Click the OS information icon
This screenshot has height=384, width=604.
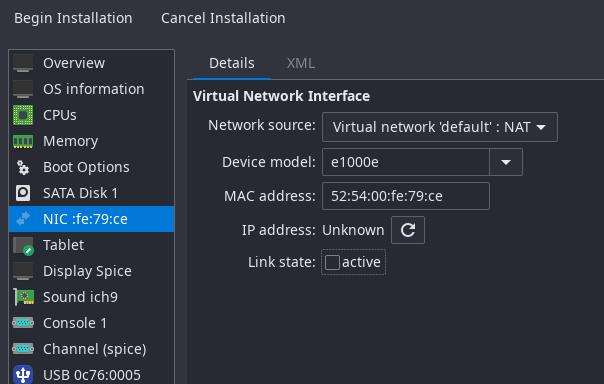click(x=23, y=89)
